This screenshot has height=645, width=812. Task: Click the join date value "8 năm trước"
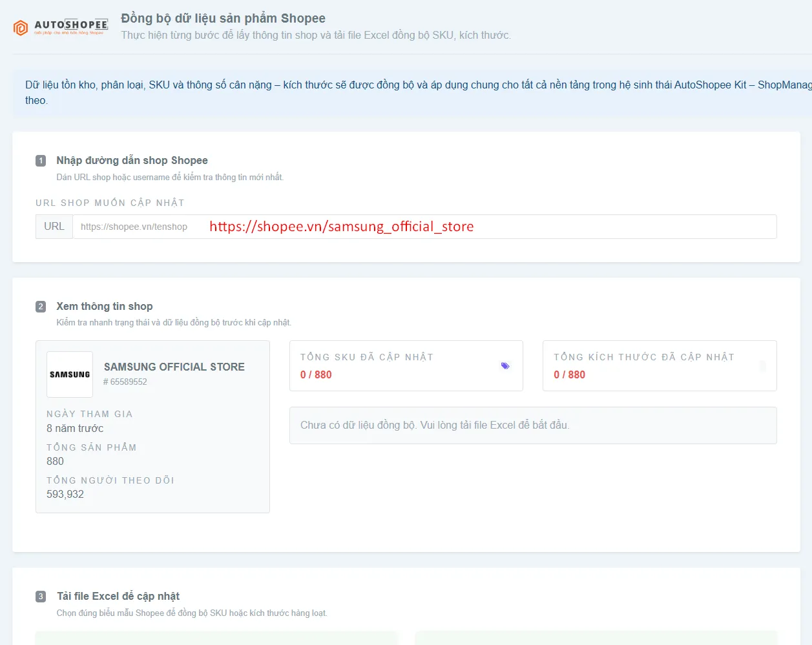75,428
